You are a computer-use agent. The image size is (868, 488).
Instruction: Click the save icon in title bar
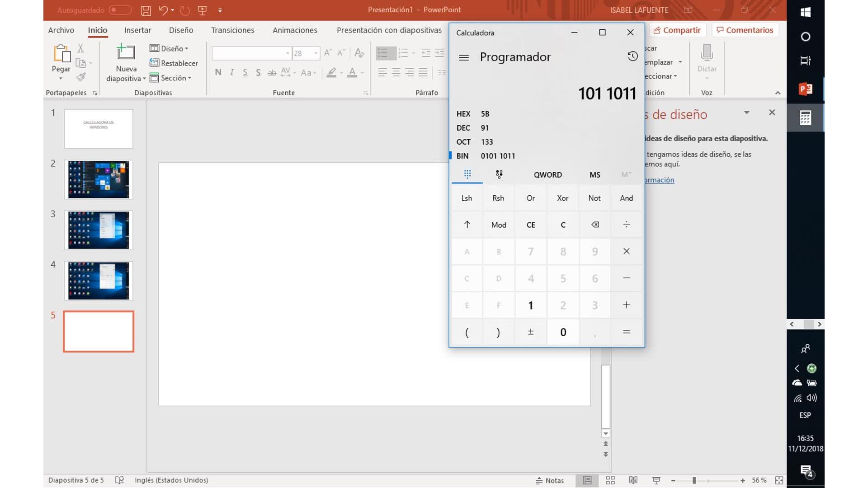146,10
